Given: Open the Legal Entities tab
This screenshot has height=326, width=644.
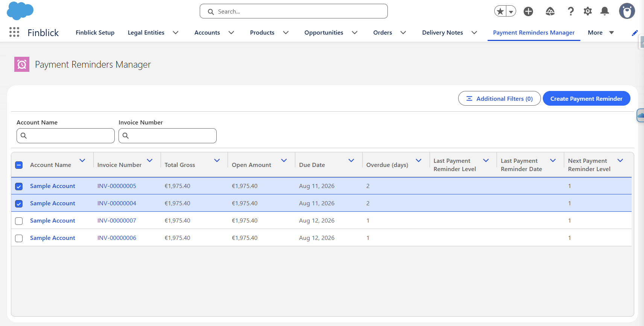Looking at the screenshot, I should point(146,33).
